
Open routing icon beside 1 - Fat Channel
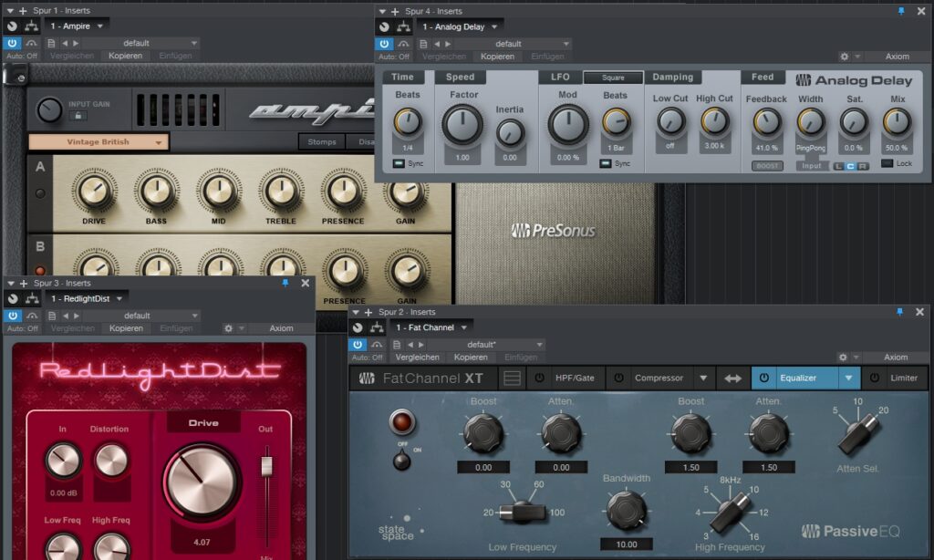pyautogui.click(x=377, y=327)
